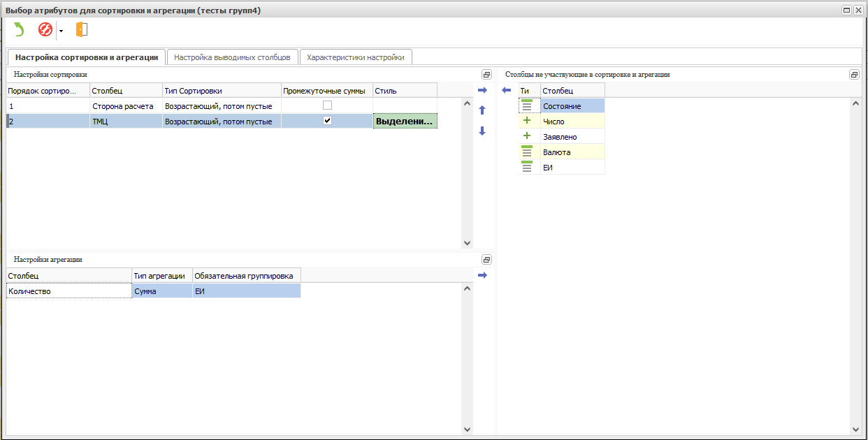The image size is (868, 440).
Task: Select the Валюта column in the unused list
Action: click(557, 152)
